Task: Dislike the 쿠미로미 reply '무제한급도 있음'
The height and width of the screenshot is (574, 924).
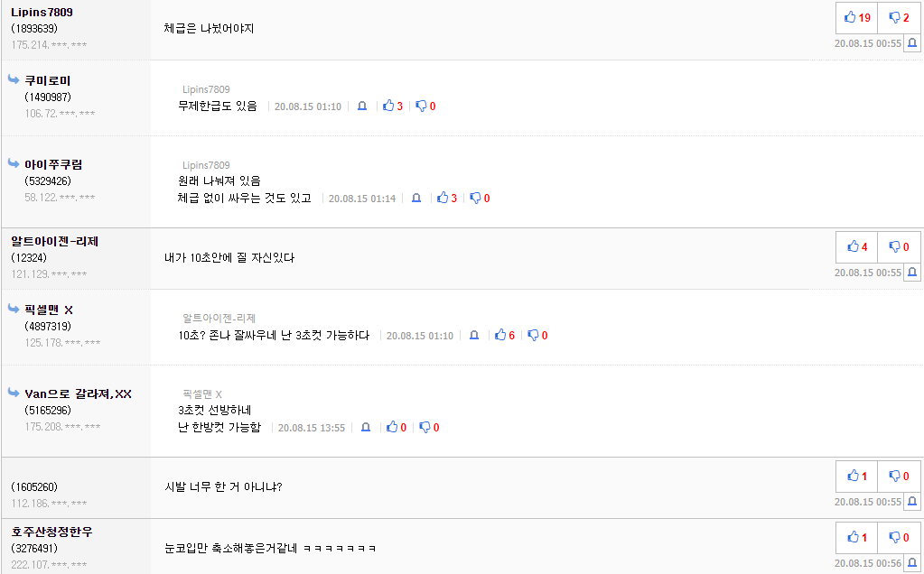Action: [x=425, y=106]
